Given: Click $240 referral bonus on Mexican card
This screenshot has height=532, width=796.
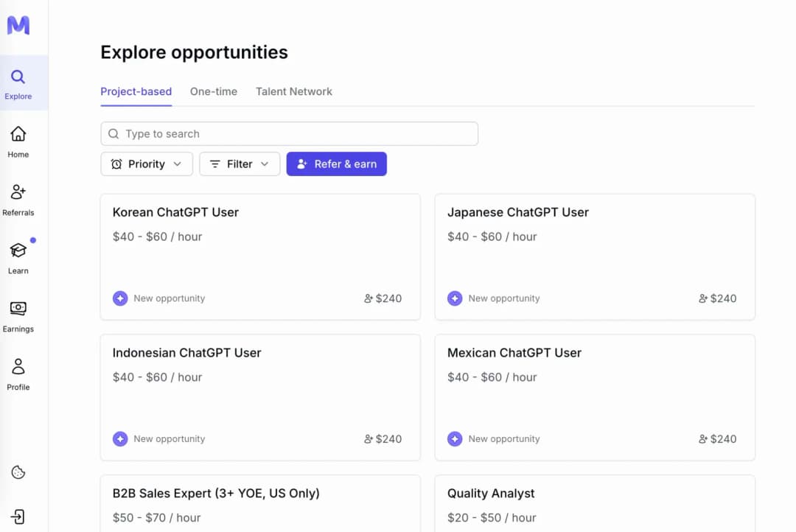Looking at the screenshot, I should click(724, 439).
